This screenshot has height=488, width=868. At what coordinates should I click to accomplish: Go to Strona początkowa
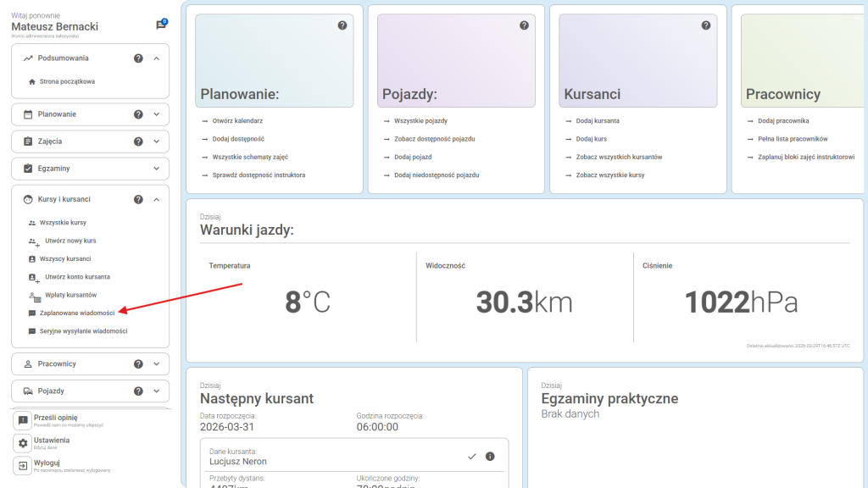[67, 81]
